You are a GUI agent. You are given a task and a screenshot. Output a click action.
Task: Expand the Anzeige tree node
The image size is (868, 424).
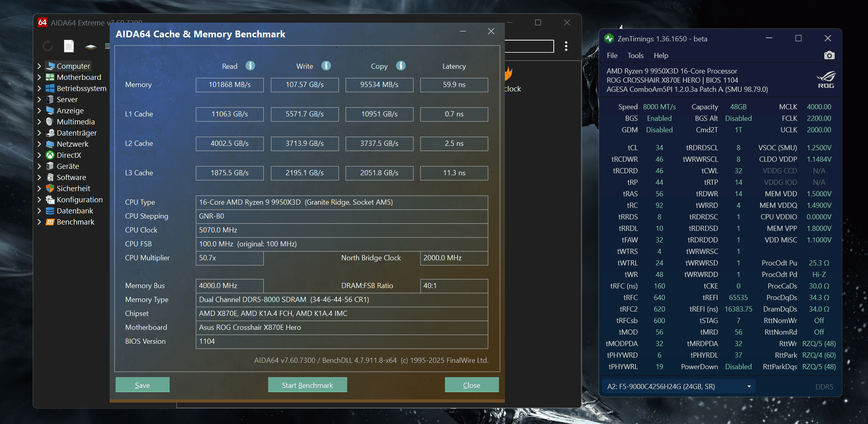point(39,110)
